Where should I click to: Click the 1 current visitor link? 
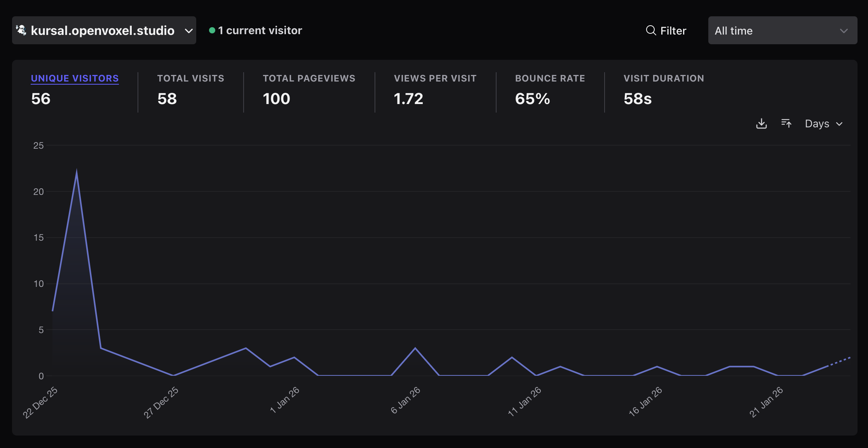260,30
